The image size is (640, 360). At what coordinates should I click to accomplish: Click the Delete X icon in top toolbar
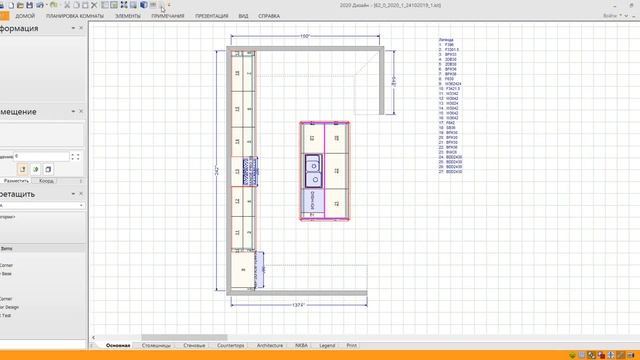coord(94,5)
